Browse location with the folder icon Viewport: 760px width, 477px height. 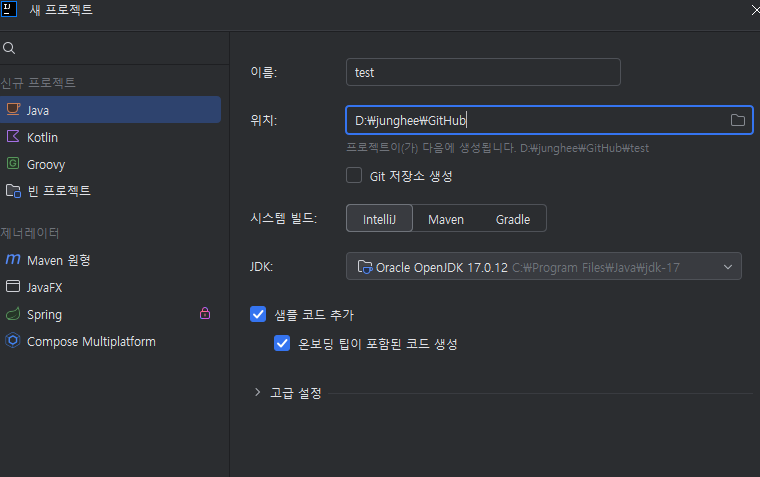(x=738, y=120)
